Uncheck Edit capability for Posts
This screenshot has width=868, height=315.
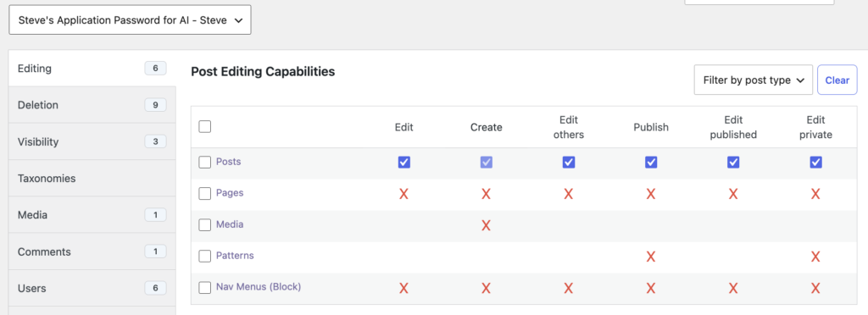coord(404,162)
